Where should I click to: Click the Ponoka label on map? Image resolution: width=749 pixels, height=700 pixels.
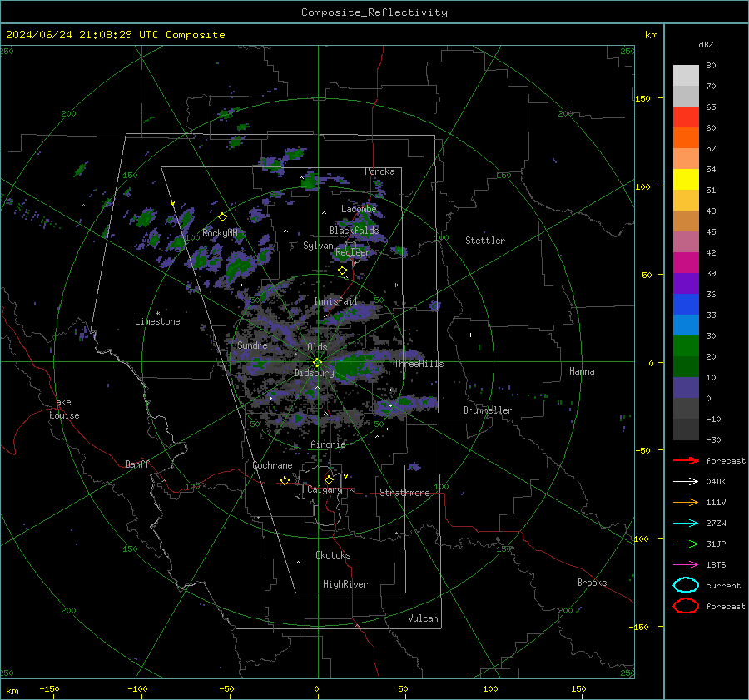click(379, 171)
